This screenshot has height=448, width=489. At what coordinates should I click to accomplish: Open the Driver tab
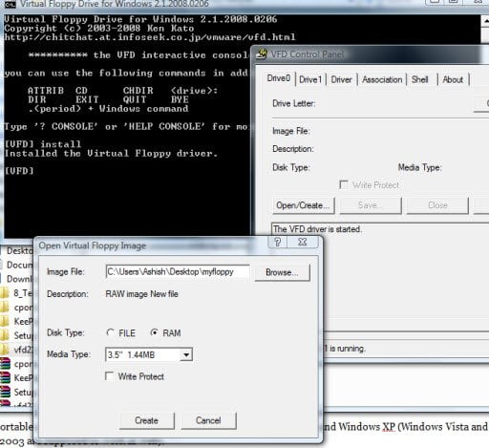[341, 79]
